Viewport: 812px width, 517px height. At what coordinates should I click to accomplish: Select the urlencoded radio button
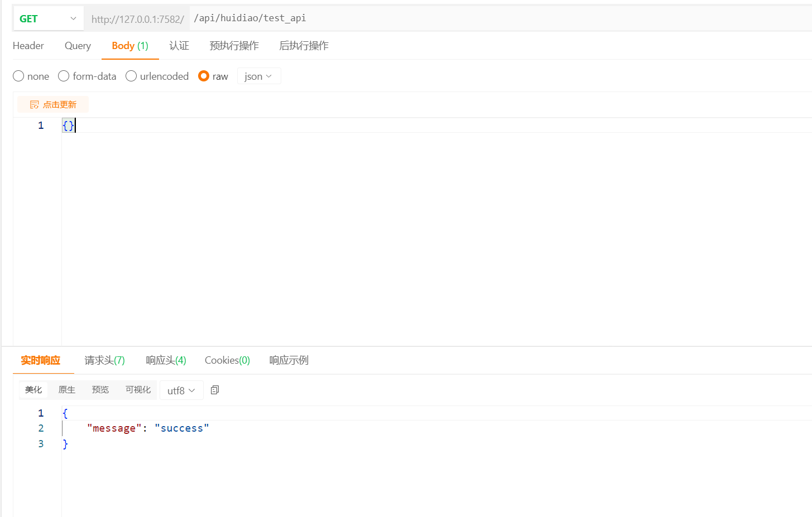pyautogui.click(x=131, y=76)
